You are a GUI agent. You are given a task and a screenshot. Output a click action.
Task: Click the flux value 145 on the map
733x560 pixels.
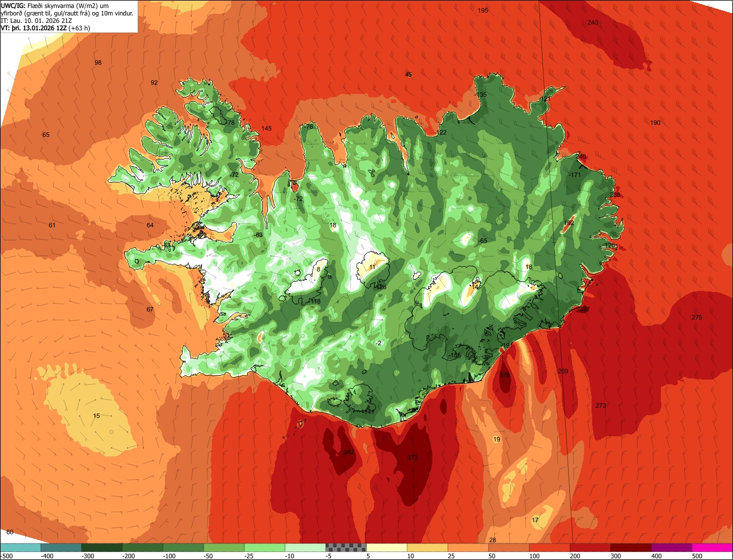pyautogui.click(x=266, y=128)
